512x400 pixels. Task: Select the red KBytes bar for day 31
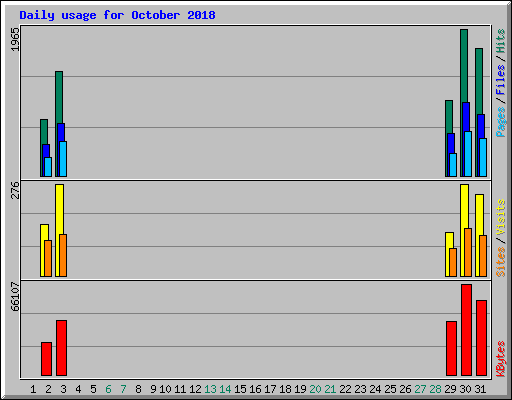[x=482, y=338]
